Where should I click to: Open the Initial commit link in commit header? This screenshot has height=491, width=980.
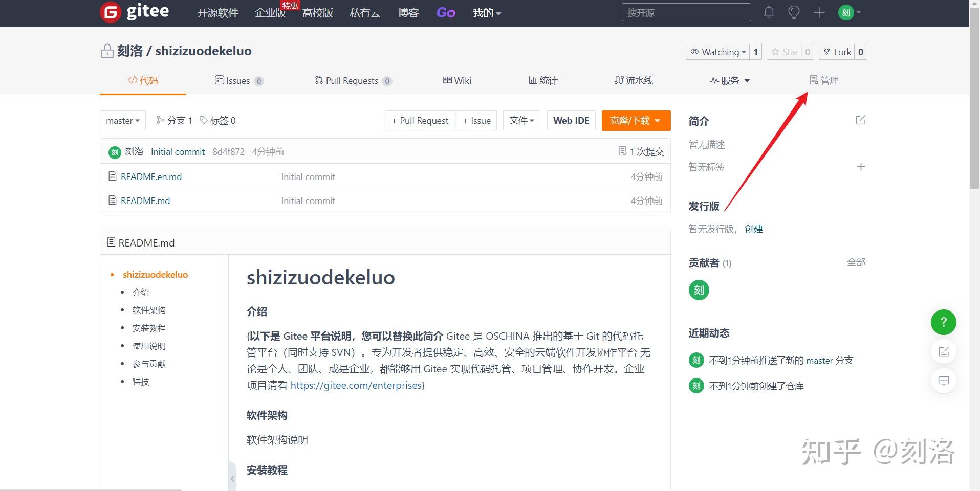[x=178, y=152]
